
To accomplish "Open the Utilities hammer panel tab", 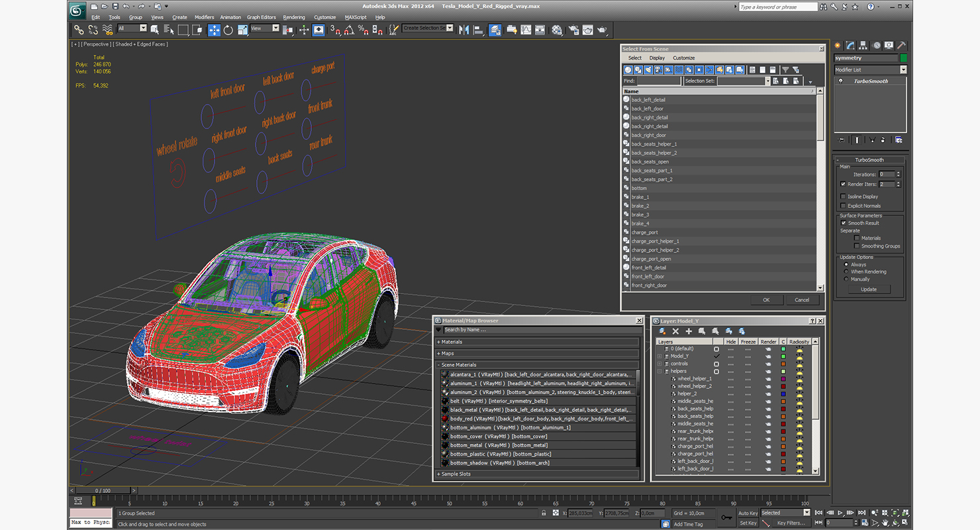I will pos(901,46).
